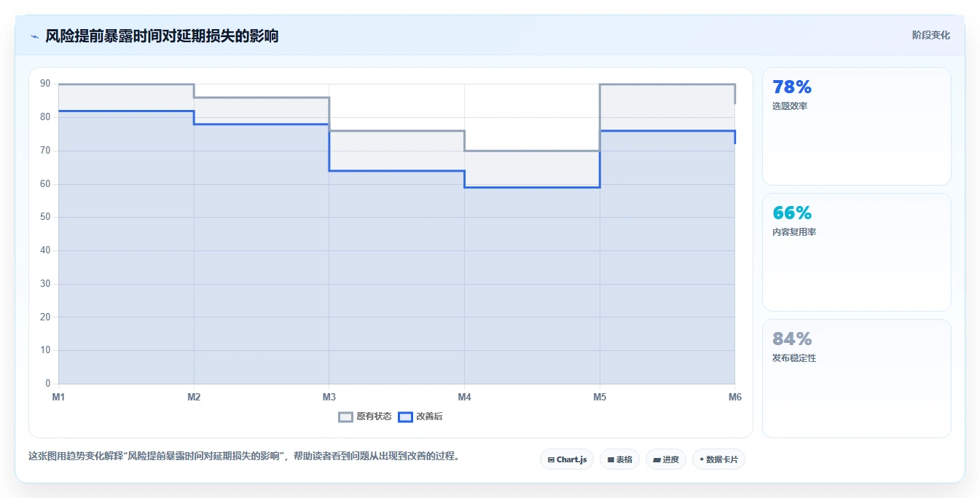Click the chart description text below

coord(243,456)
